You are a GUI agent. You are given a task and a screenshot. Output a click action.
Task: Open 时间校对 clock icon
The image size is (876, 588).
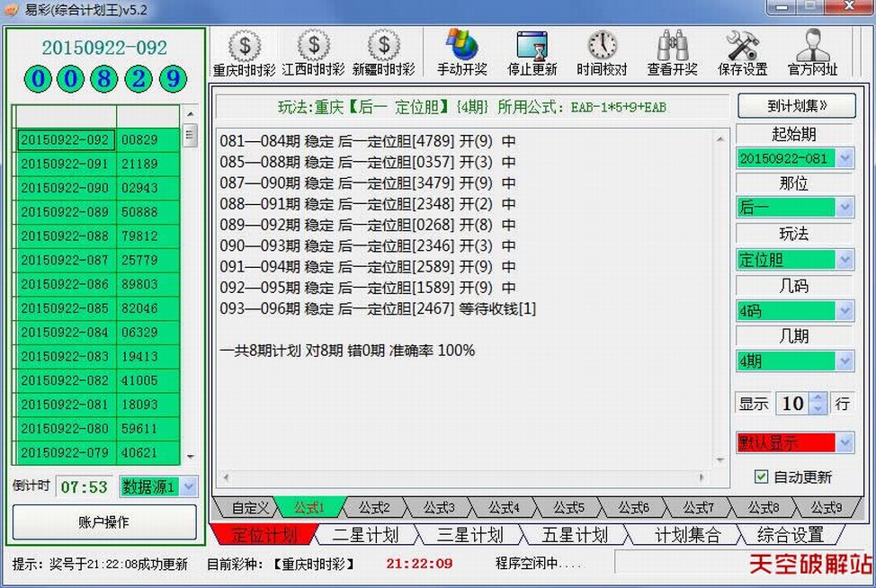point(602,46)
